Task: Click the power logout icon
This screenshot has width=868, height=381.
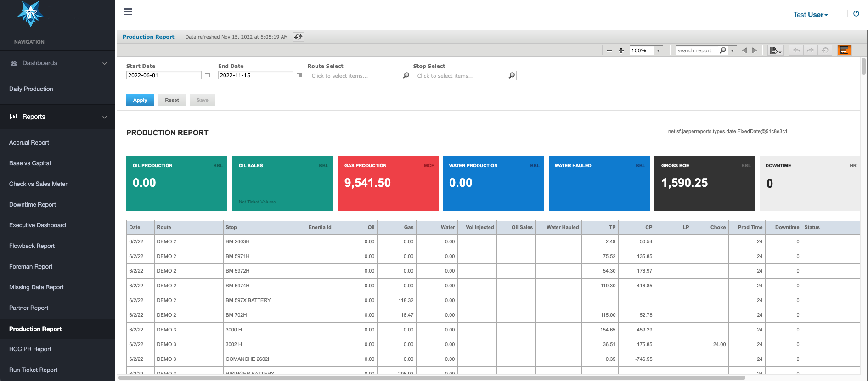Action: coord(856,14)
